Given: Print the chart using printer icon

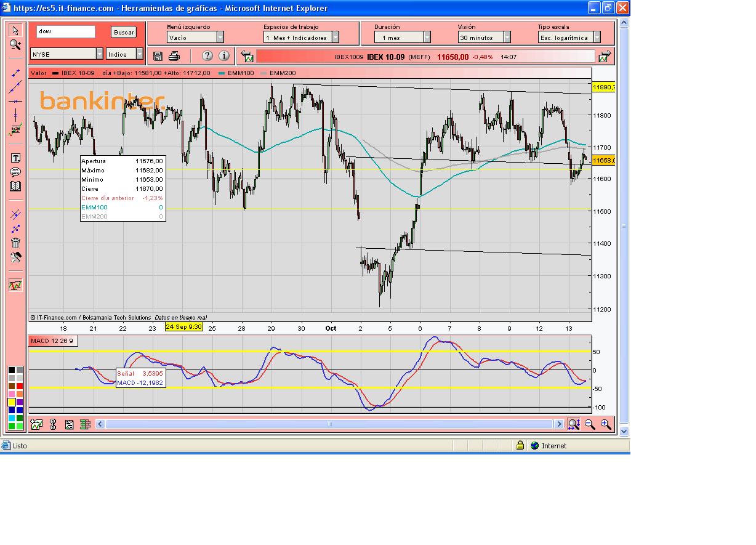Looking at the screenshot, I should tap(174, 56).
